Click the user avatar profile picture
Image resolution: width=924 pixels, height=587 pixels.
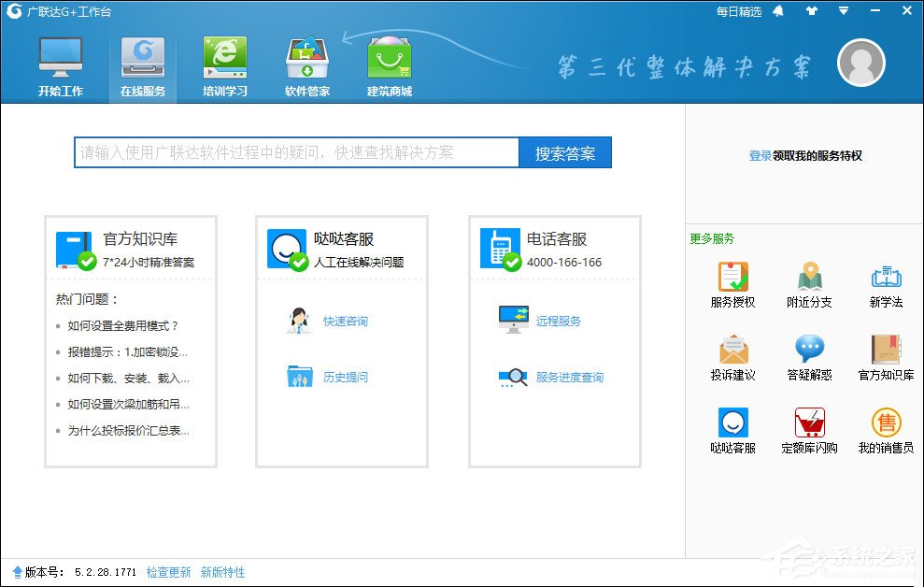[860, 63]
